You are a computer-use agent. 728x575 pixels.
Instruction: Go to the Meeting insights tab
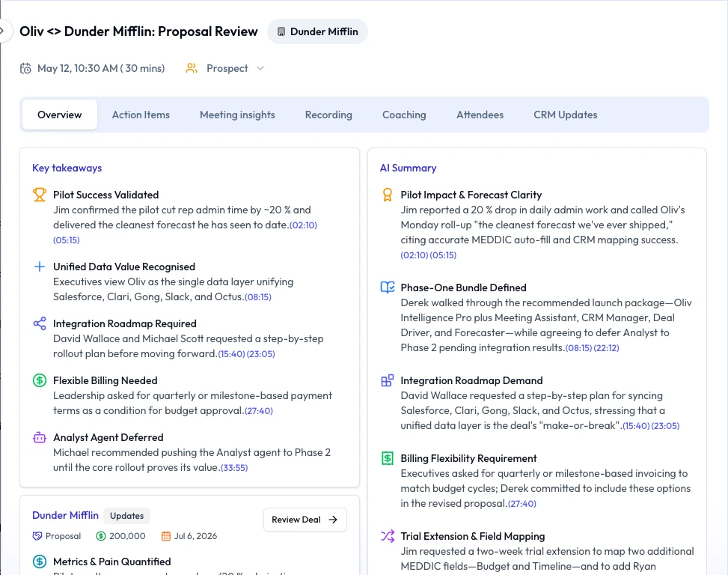237,115
